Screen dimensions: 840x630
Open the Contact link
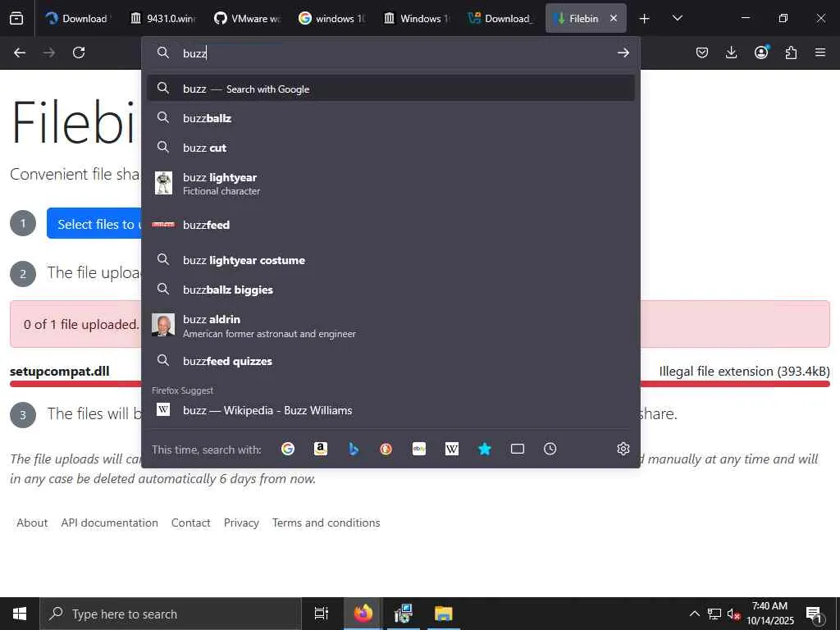click(x=190, y=523)
